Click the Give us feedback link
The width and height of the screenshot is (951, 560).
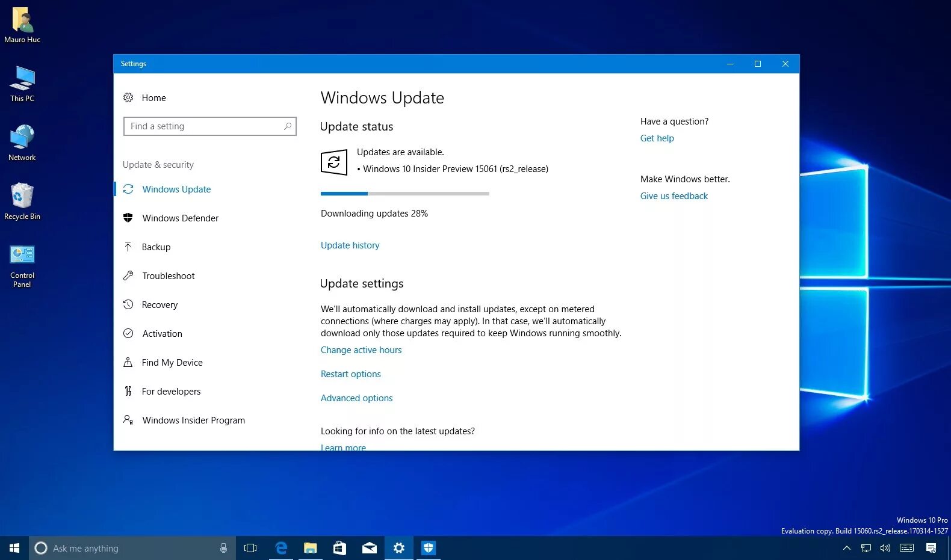(674, 196)
